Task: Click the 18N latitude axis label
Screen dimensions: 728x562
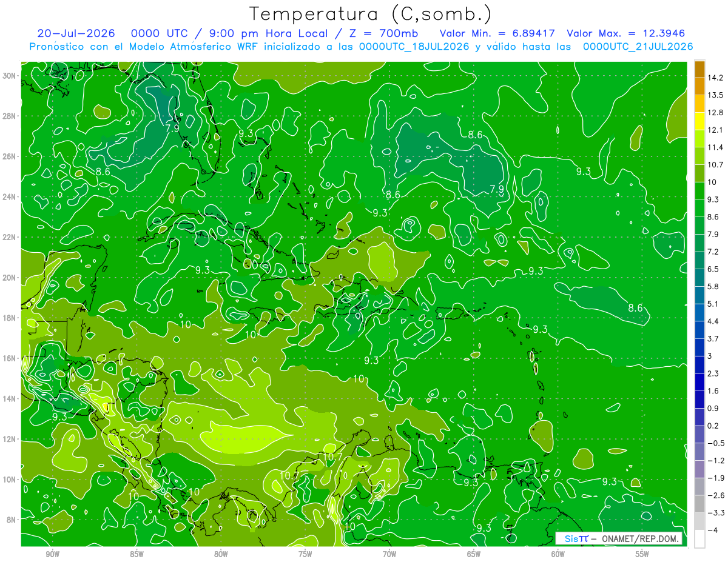Action: tap(9, 318)
